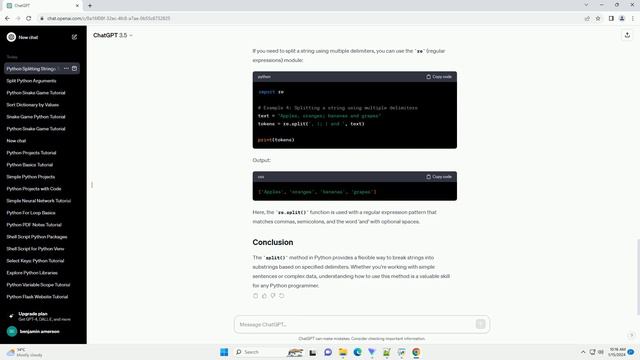Select the ChatGPT browser tab
640x360 pixels.
click(x=43, y=6)
